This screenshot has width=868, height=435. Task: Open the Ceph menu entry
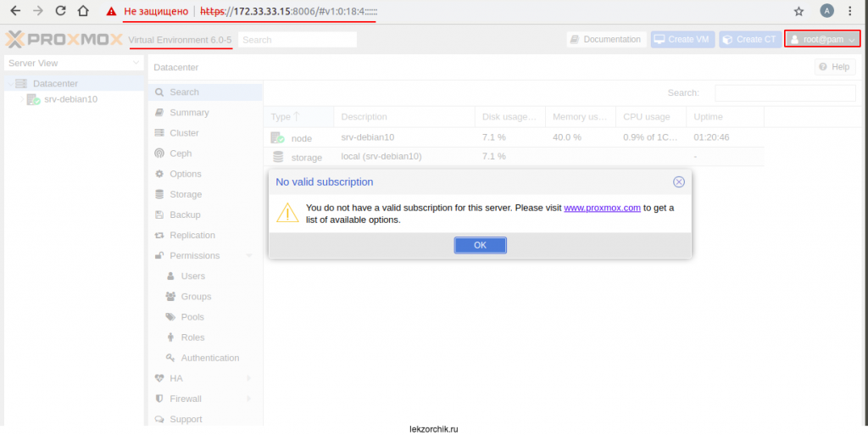click(x=205, y=153)
